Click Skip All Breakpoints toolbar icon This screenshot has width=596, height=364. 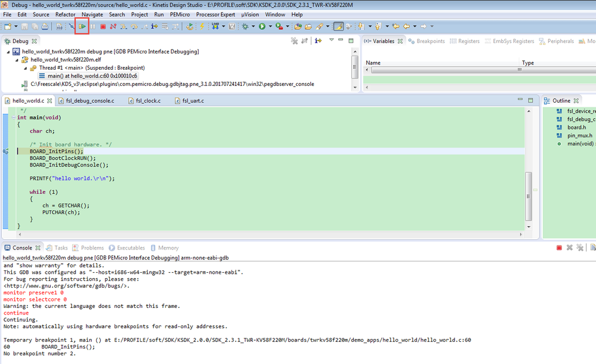(72, 26)
